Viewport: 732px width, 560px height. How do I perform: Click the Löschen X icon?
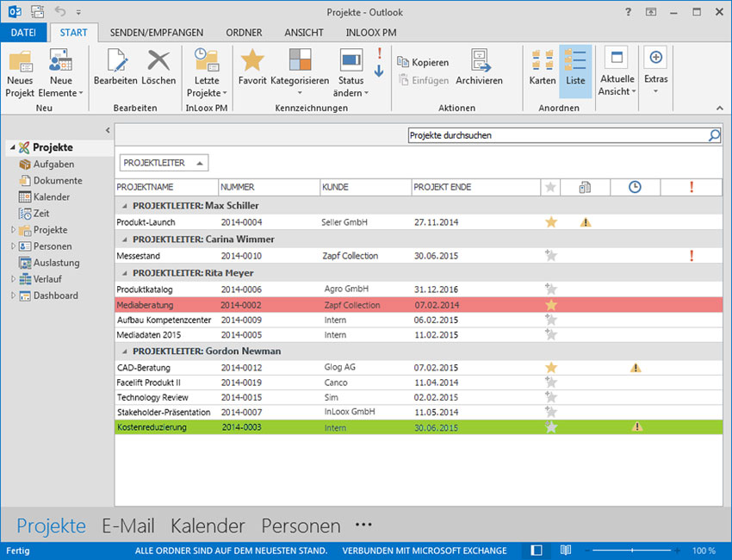coord(158,60)
